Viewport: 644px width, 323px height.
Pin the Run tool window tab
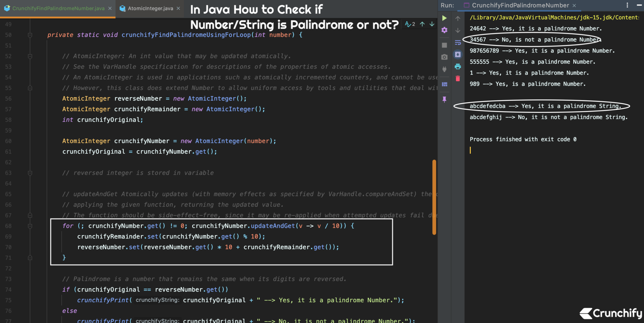[444, 100]
